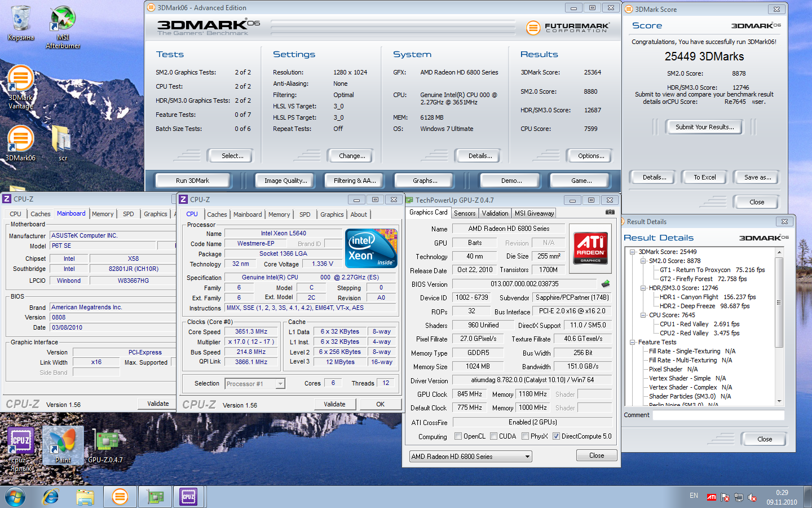This screenshot has width=812, height=508.
Task: Select the 3DMark06 desktop shortcut
Action: point(20,143)
